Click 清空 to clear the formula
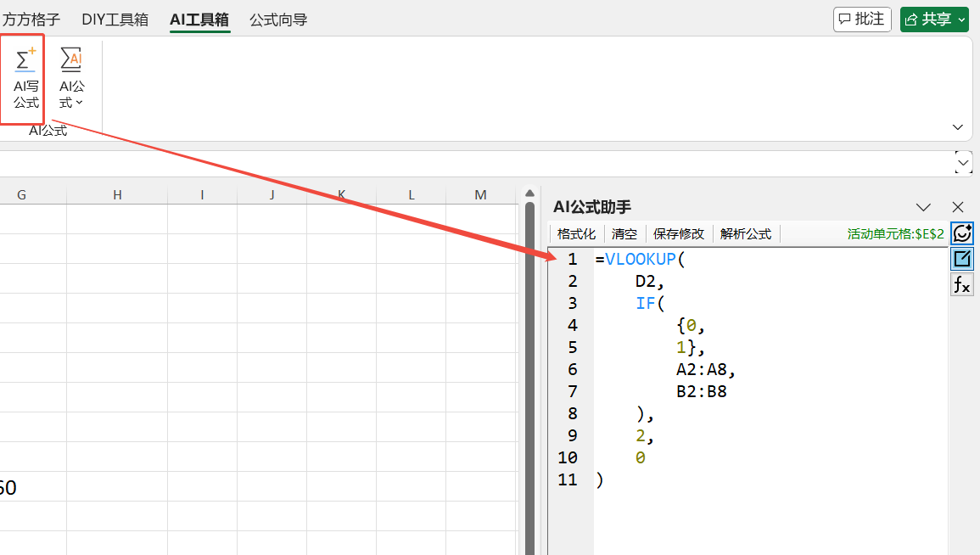 pos(624,233)
